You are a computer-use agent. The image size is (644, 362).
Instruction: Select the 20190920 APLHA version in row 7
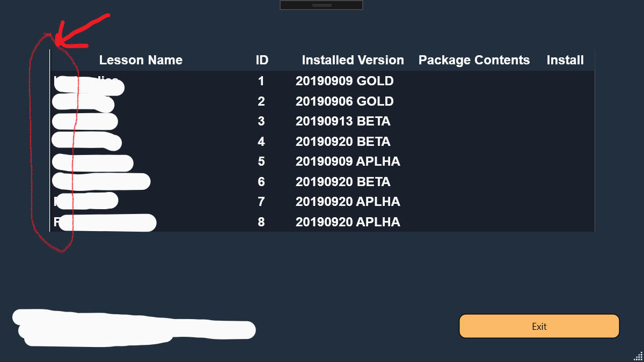tap(348, 202)
